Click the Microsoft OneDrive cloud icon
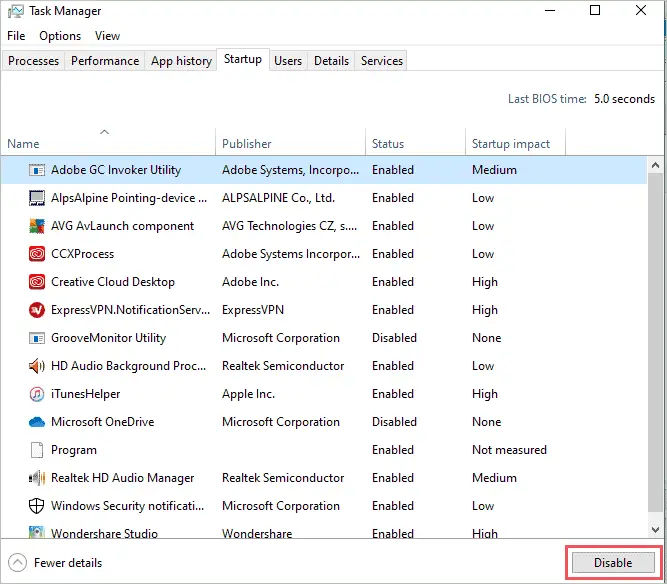Viewport: 667px width, 584px height. pos(37,422)
